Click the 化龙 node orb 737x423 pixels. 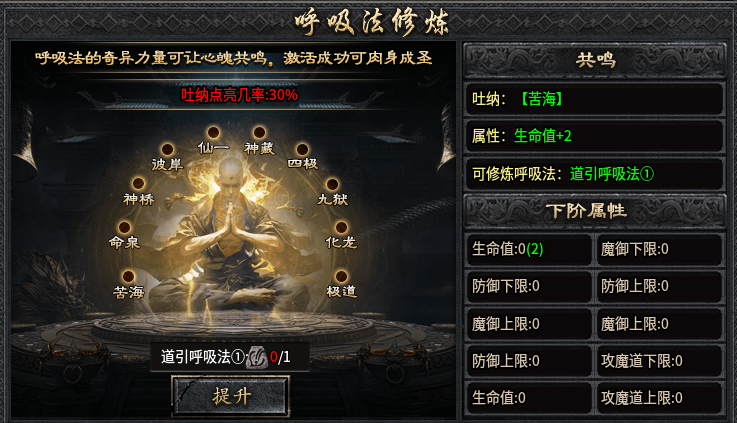[341, 227]
